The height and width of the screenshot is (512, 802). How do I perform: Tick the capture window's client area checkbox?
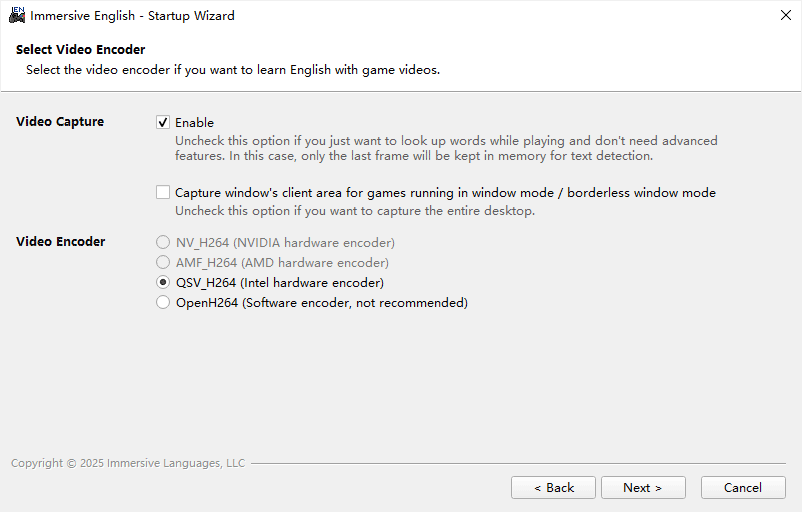click(163, 192)
